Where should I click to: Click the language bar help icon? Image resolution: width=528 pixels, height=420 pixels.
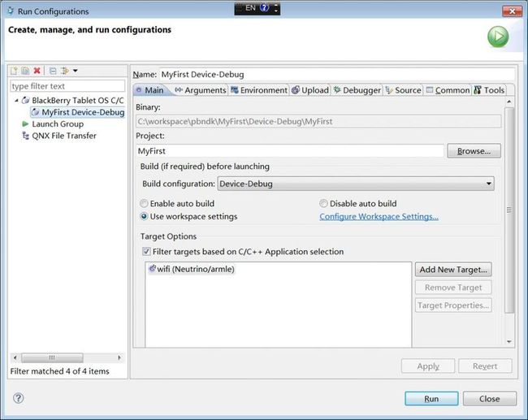[265, 8]
